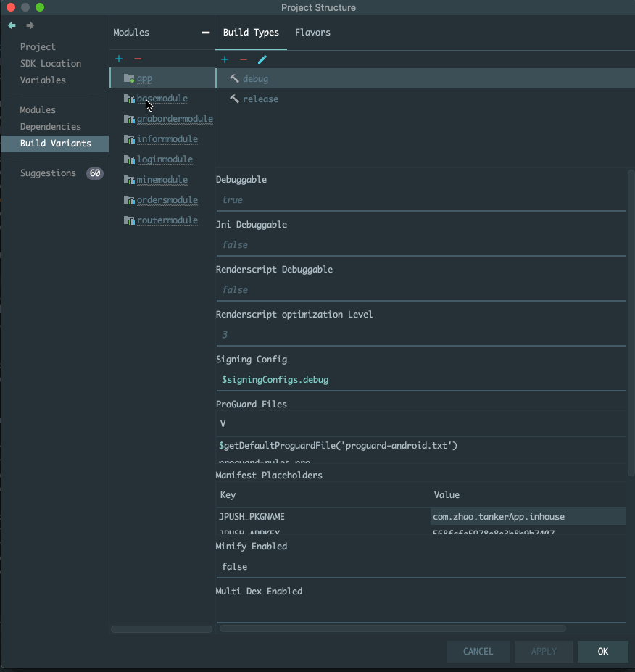The width and height of the screenshot is (635, 672).
Task: Collapse the Modules panel with minus
Action: point(206,33)
